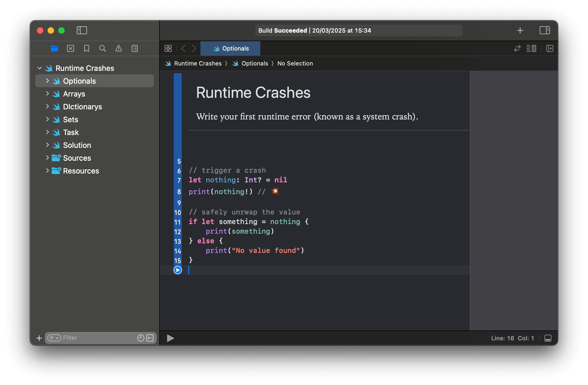
Task: Toggle the left sidebar visibility
Action: click(x=82, y=30)
